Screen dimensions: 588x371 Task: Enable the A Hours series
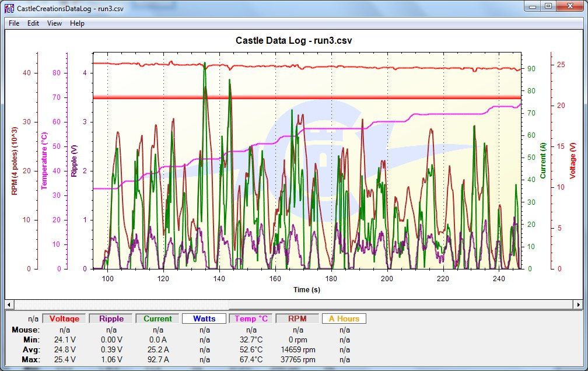tap(344, 318)
